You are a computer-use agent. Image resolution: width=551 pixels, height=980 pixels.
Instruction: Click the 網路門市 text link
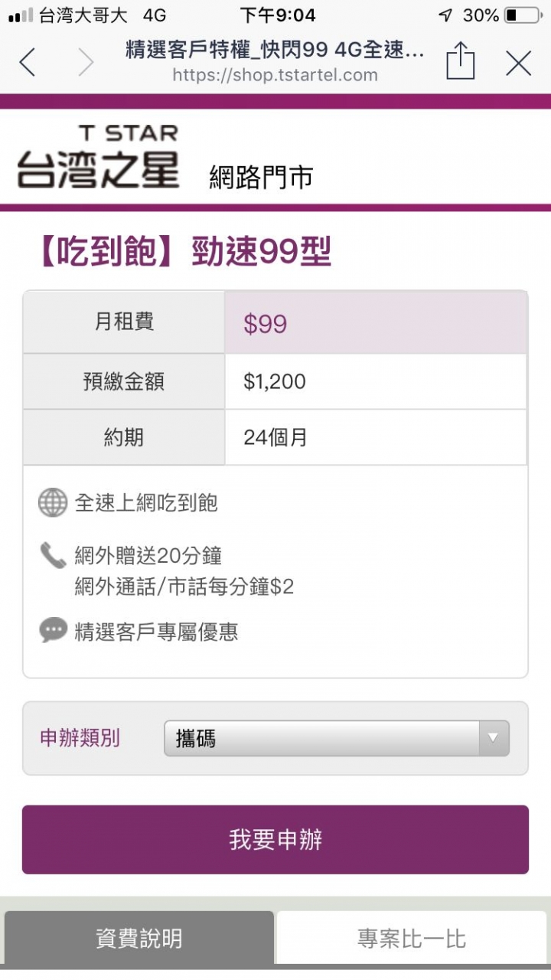coord(261,177)
